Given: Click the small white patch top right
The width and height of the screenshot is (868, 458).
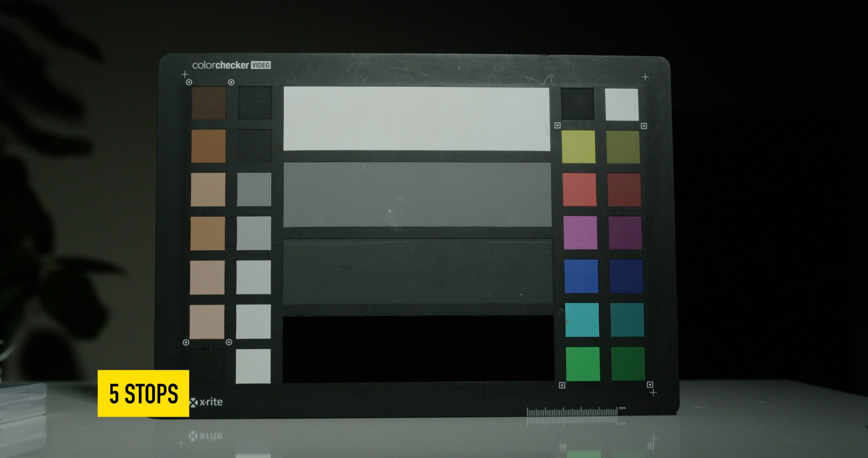Looking at the screenshot, I should [x=622, y=104].
